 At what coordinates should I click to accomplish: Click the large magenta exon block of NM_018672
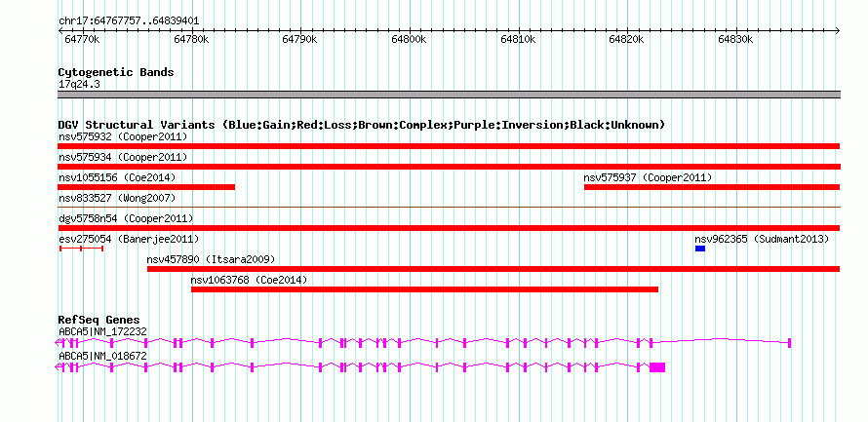click(657, 367)
